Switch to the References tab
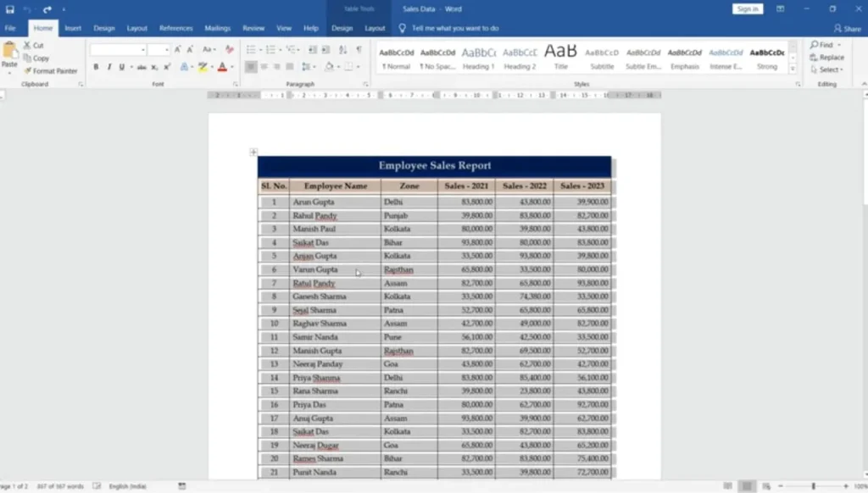This screenshot has width=868, height=493. (x=176, y=28)
